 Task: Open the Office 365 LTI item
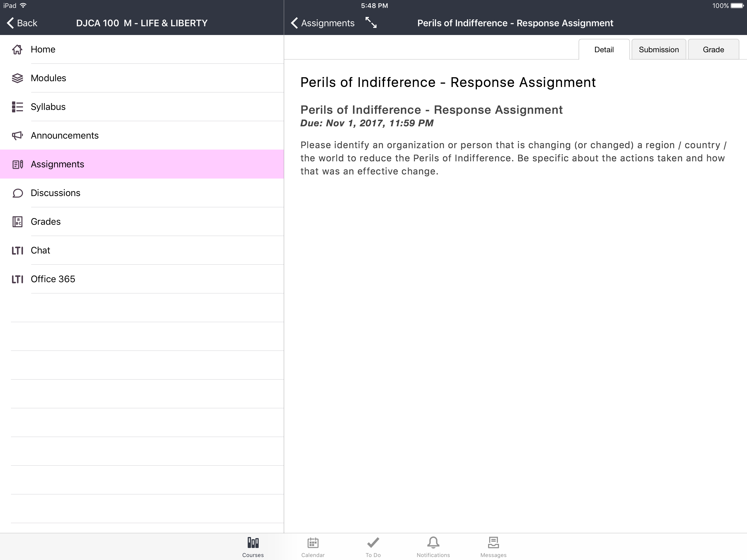point(142,279)
